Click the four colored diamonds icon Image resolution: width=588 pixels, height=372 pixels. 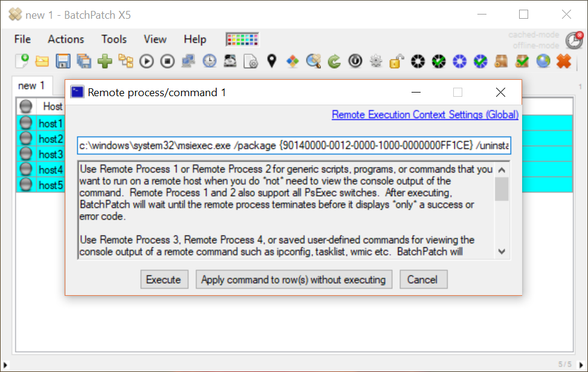click(x=292, y=61)
